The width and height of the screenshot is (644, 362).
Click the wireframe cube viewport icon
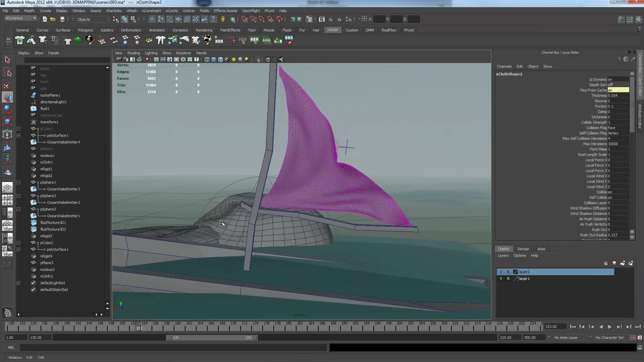coord(207,59)
